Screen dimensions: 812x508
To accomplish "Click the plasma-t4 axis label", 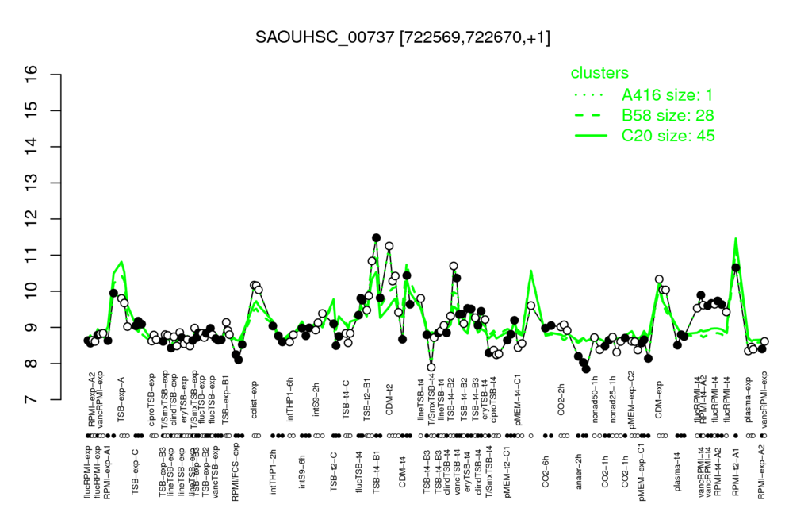I will pos(676,471).
